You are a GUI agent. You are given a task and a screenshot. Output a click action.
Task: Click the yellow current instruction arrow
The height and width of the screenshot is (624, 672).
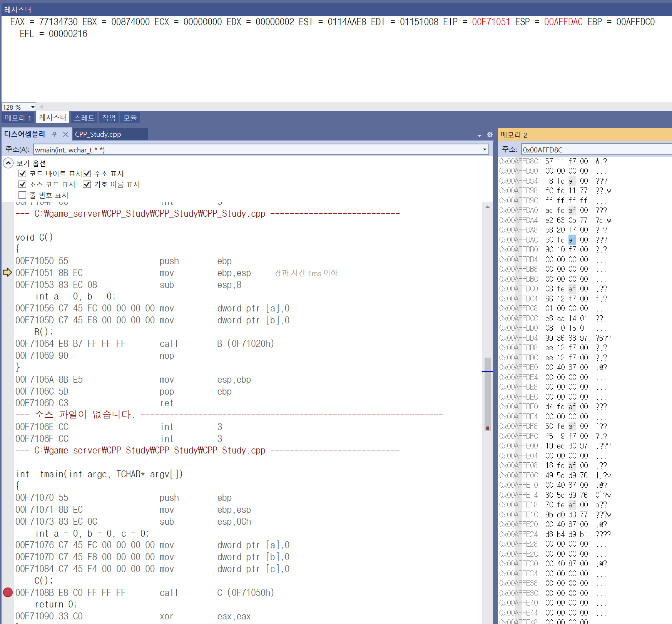(x=7, y=273)
